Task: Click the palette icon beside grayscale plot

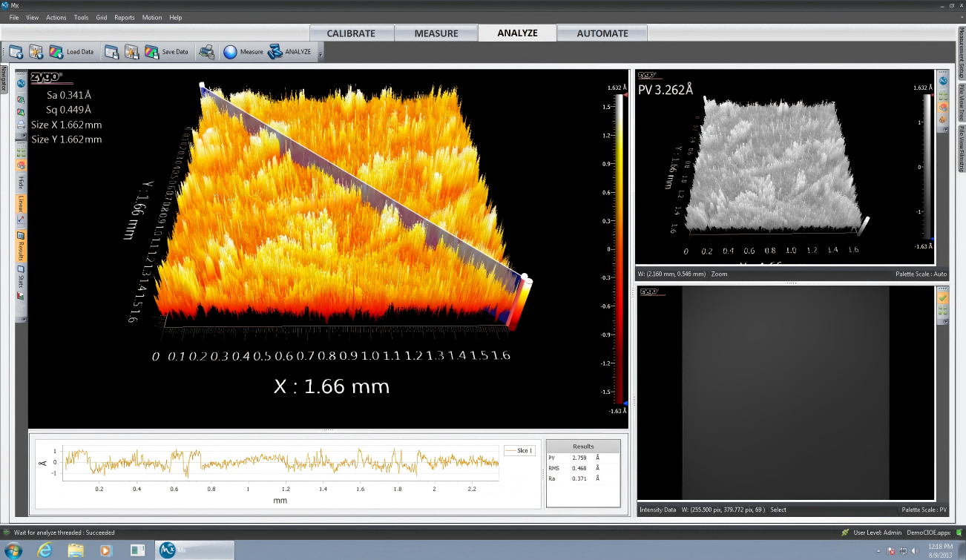Action: click(x=943, y=106)
